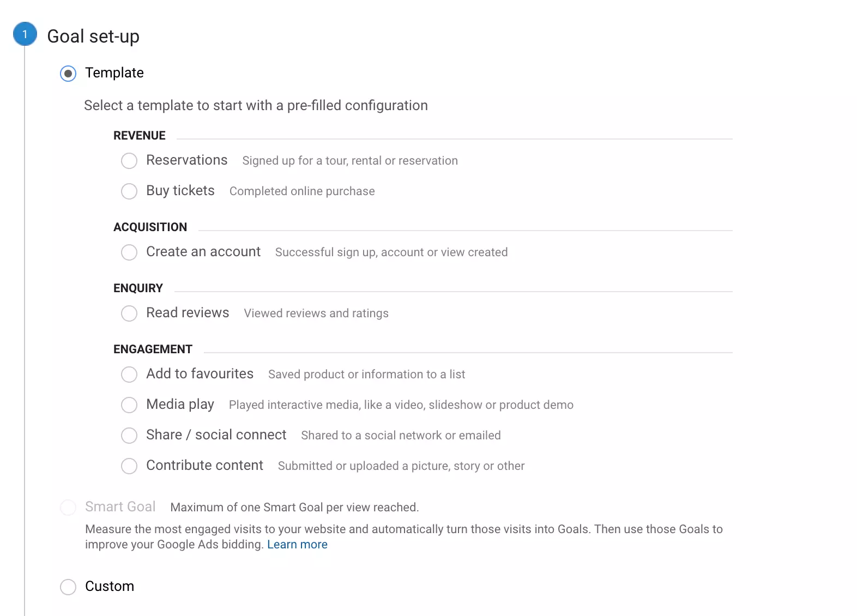The height and width of the screenshot is (616, 857).
Task: Select the Buy tickets radio button
Action: click(129, 191)
